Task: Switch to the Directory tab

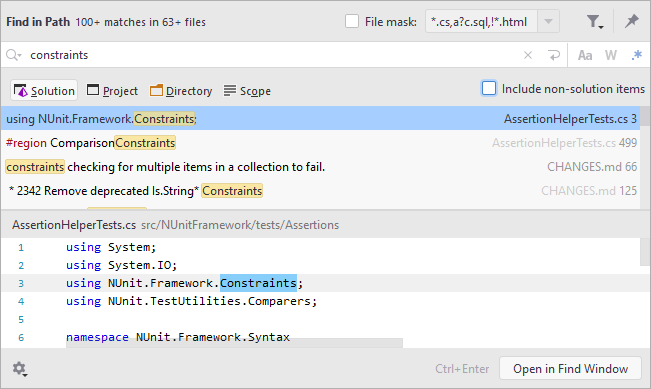Action: click(181, 91)
